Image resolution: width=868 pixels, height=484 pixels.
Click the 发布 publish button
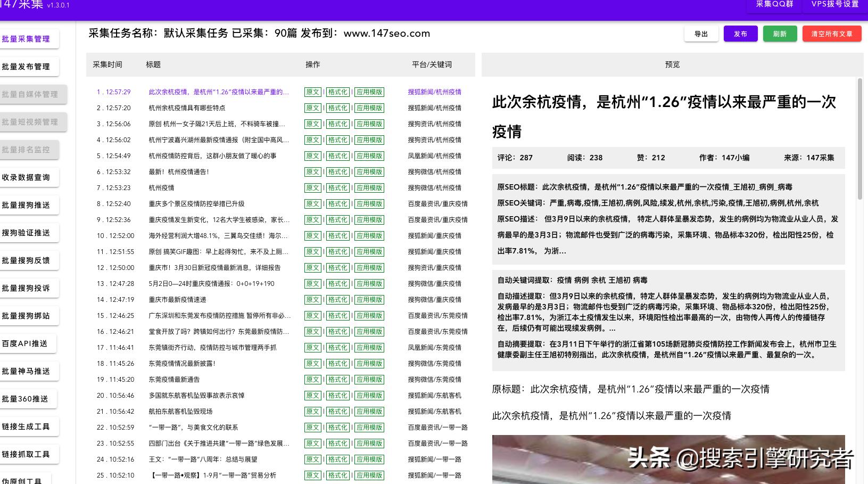(x=740, y=33)
